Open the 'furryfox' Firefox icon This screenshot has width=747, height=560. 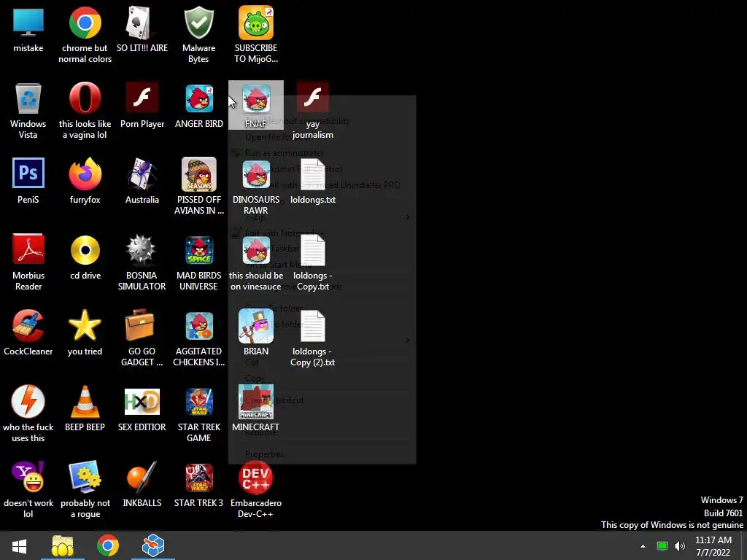click(85, 174)
